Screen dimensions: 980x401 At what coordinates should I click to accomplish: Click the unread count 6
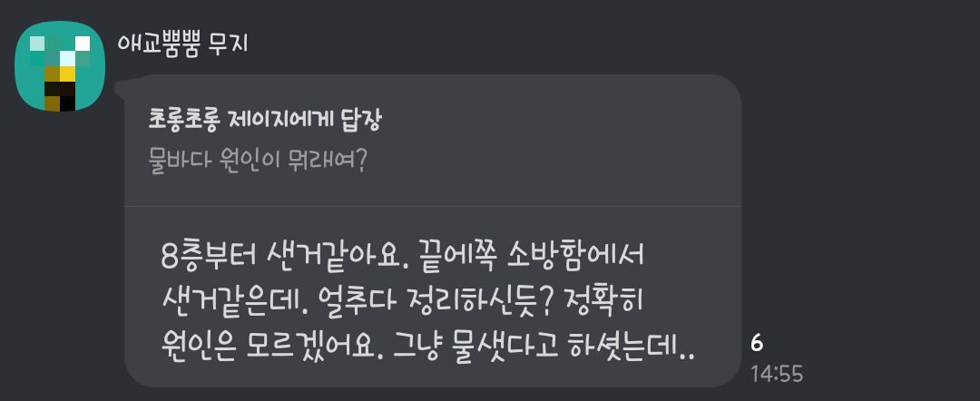[x=757, y=344]
